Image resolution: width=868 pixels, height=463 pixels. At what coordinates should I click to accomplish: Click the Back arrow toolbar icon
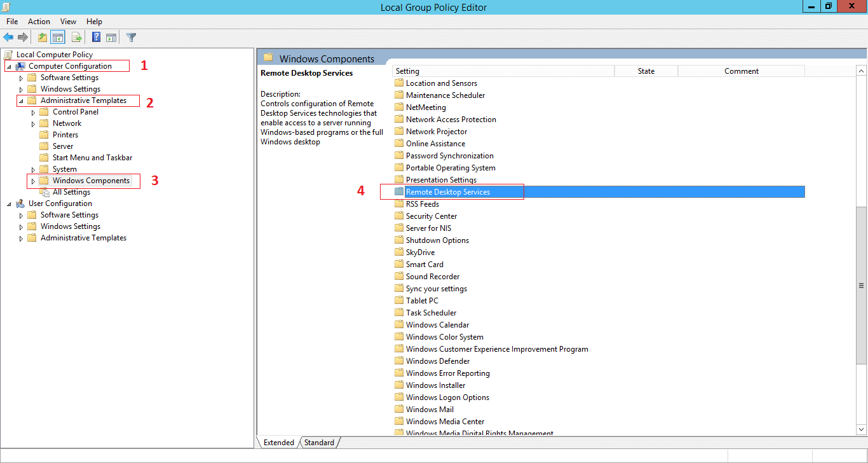[8, 38]
